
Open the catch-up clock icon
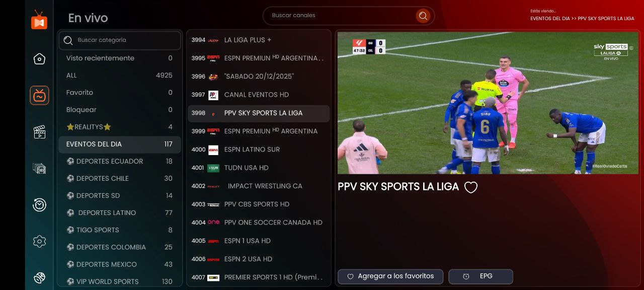pos(39,205)
